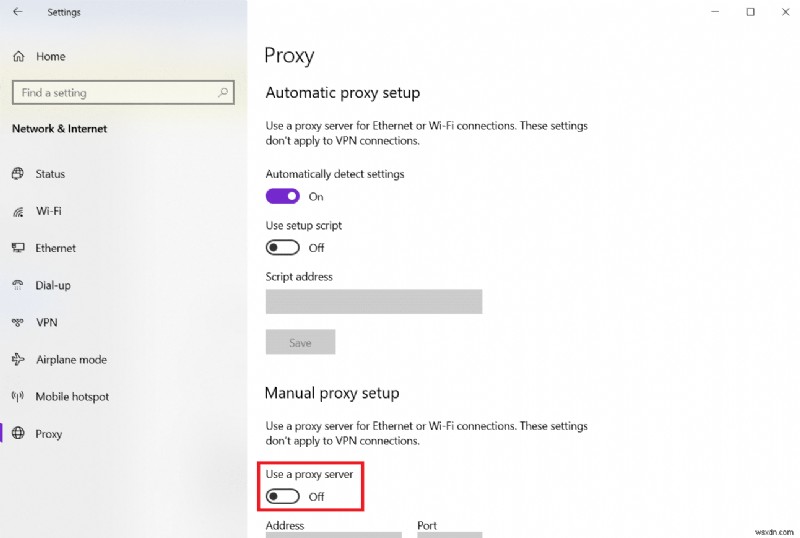
Task: Select the Airplane mode icon
Action: point(17,359)
